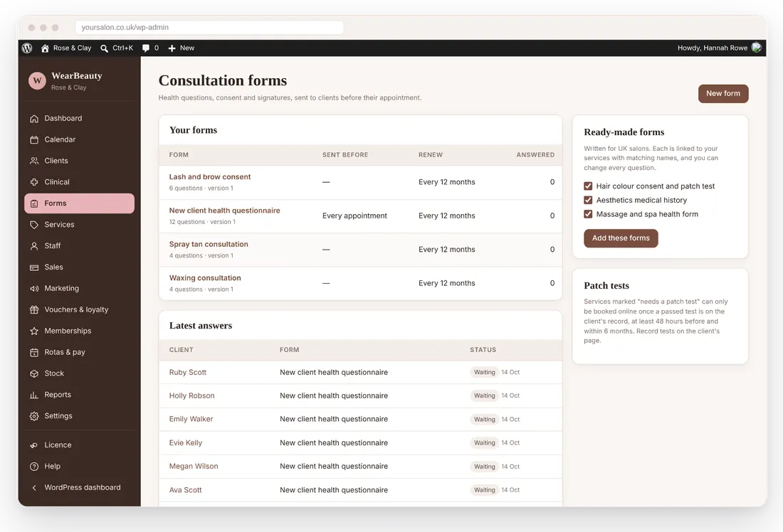Click the Sales card icon
Screen dimensions: 783x532
pyautogui.click(x=34, y=267)
